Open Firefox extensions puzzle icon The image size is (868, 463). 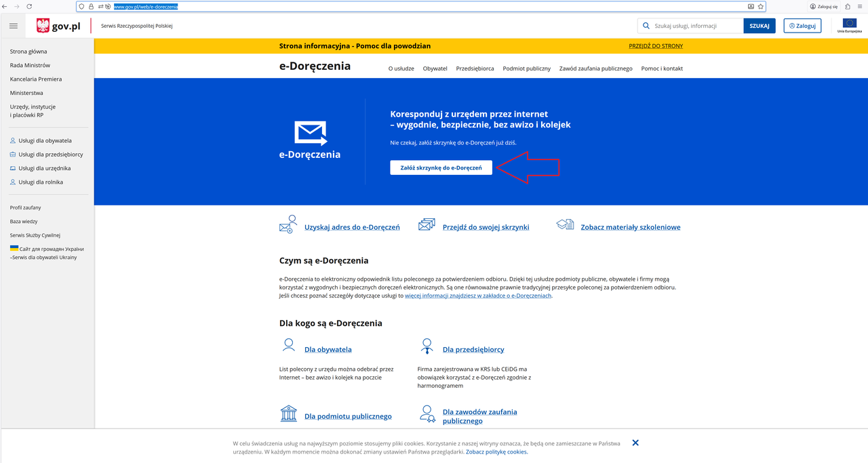pos(848,6)
